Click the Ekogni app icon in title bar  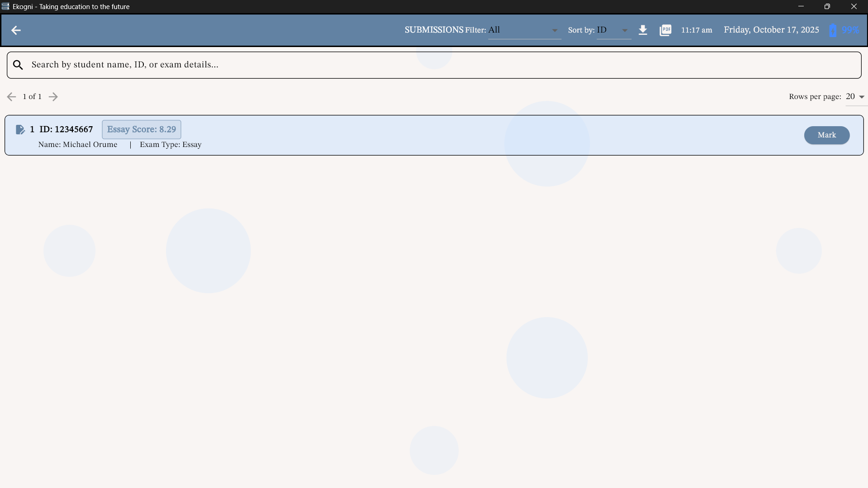[x=5, y=6]
